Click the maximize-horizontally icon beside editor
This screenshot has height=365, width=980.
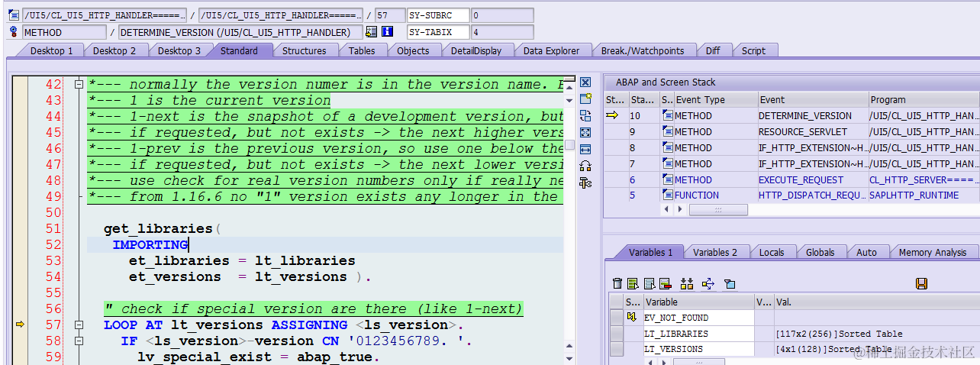pos(585,149)
